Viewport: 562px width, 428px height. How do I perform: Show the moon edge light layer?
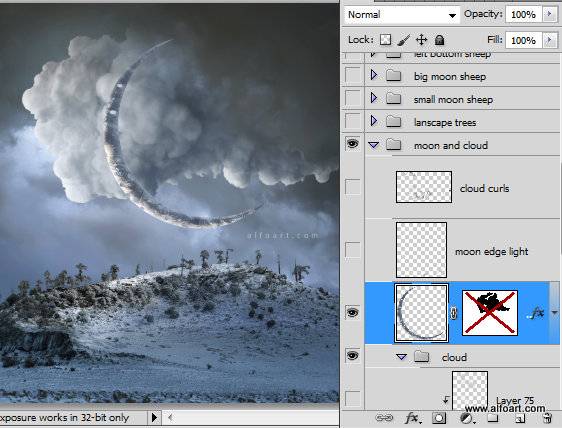pyautogui.click(x=353, y=250)
